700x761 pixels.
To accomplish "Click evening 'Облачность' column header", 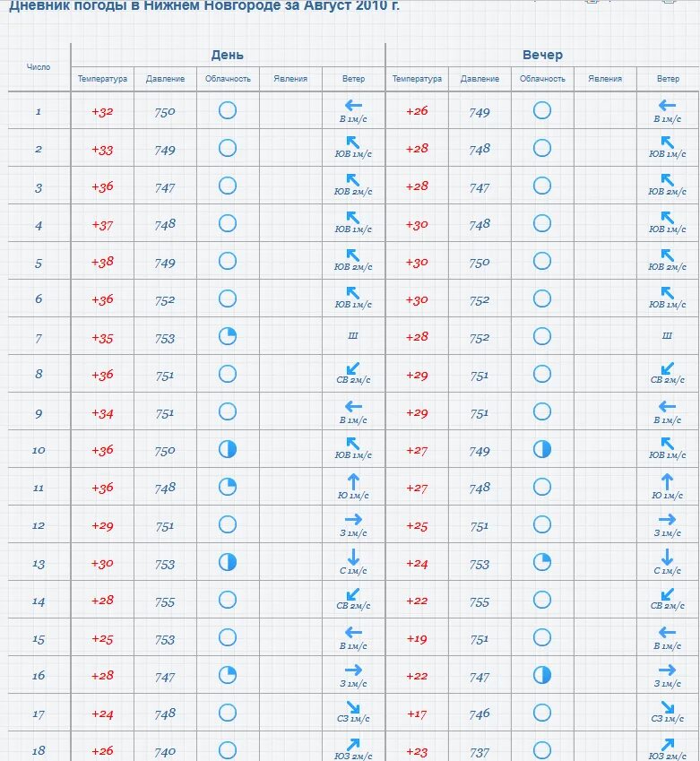I will pyautogui.click(x=542, y=79).
